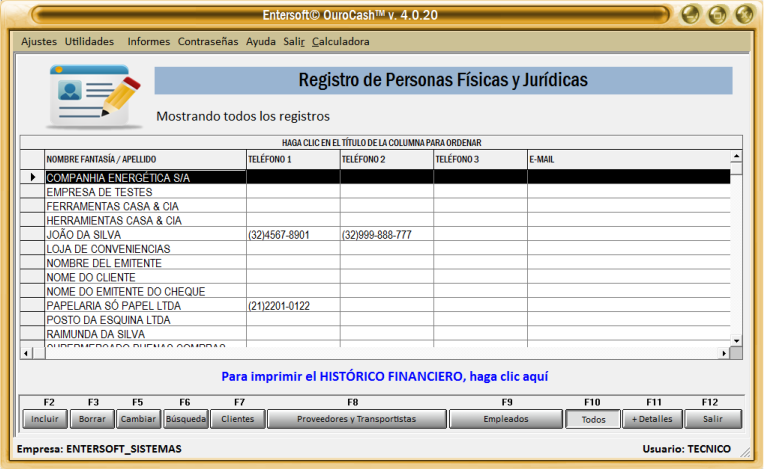764x469 pixels.
Task: Click the HISTÓRICO FINANCIERO print link
Action: point(385,377)
